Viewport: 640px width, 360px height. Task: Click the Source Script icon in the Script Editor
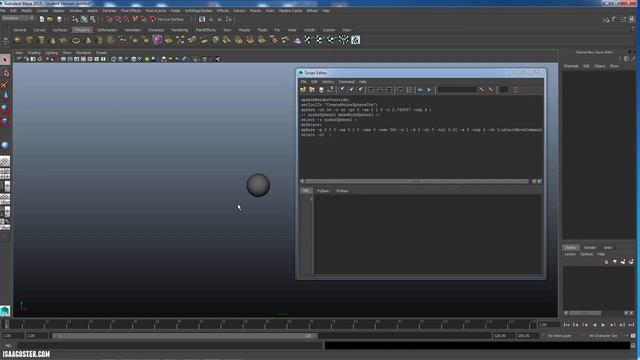tap(312, 90)
